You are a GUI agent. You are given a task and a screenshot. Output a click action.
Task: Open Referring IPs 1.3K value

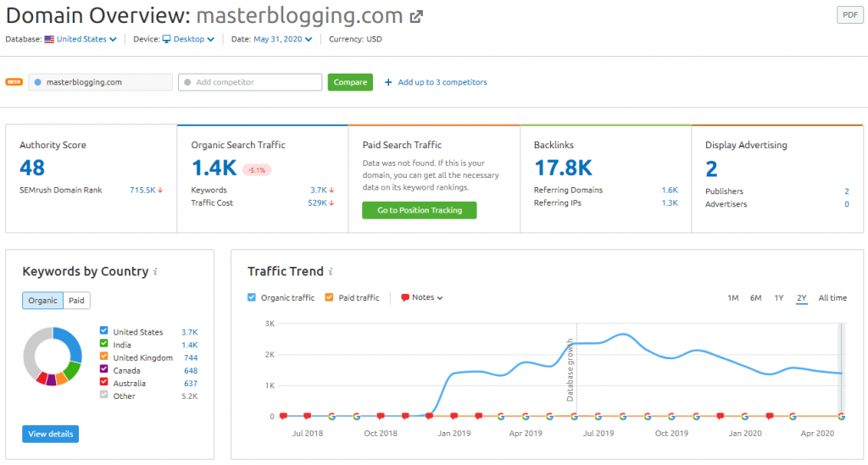tap(670, 203)
